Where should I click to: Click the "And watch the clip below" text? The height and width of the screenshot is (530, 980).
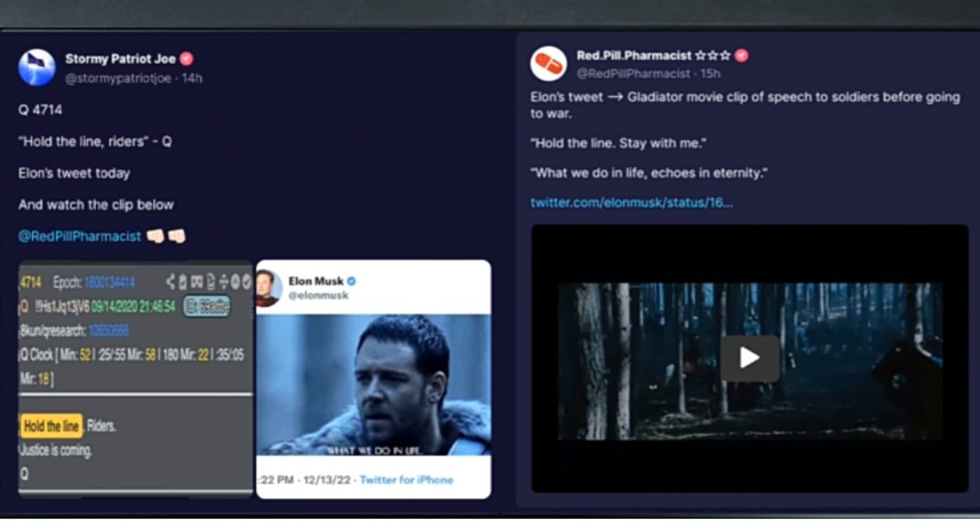pyautogui.click(x=96, y=204)
